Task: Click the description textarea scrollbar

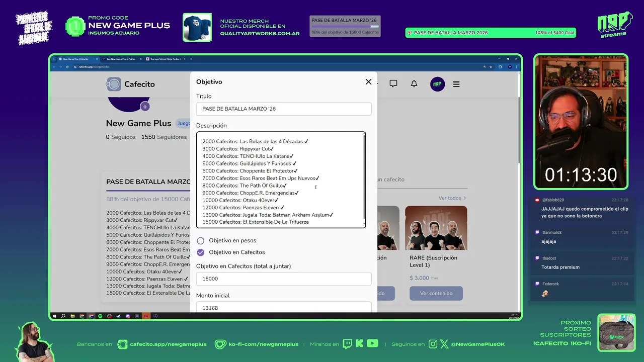Action: click(364, 176)
